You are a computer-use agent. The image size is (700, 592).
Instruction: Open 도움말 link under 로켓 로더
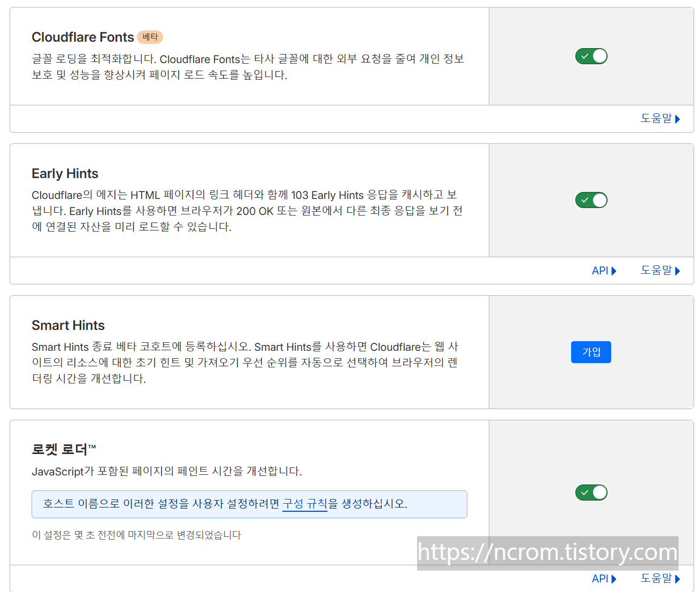click(x=660, y=579)
